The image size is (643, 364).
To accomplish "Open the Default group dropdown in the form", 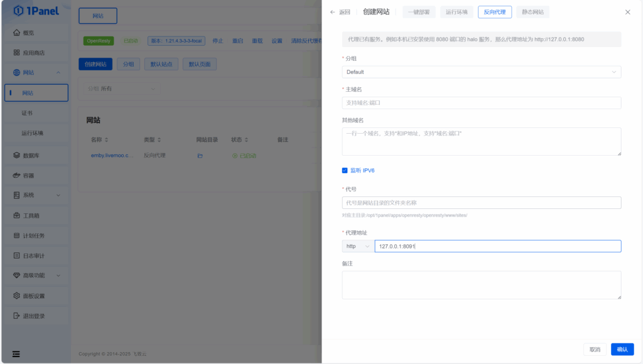I will point(480,72).
